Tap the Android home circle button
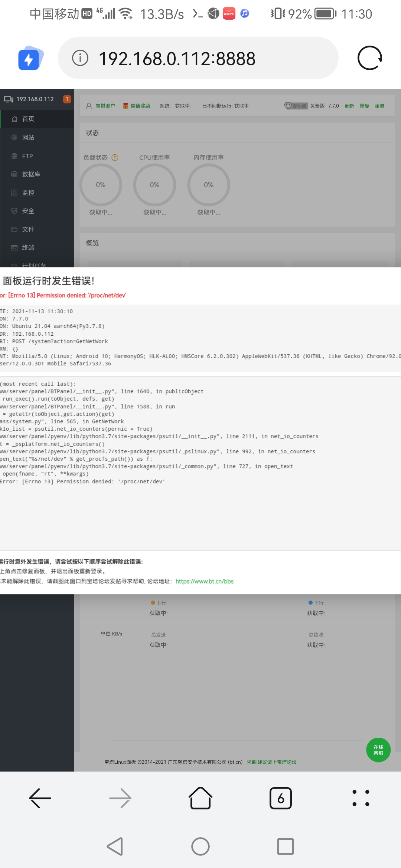Image resolution: width=401 pixels, height=868 pixels. pyautogui.click(x=200, y=846)
